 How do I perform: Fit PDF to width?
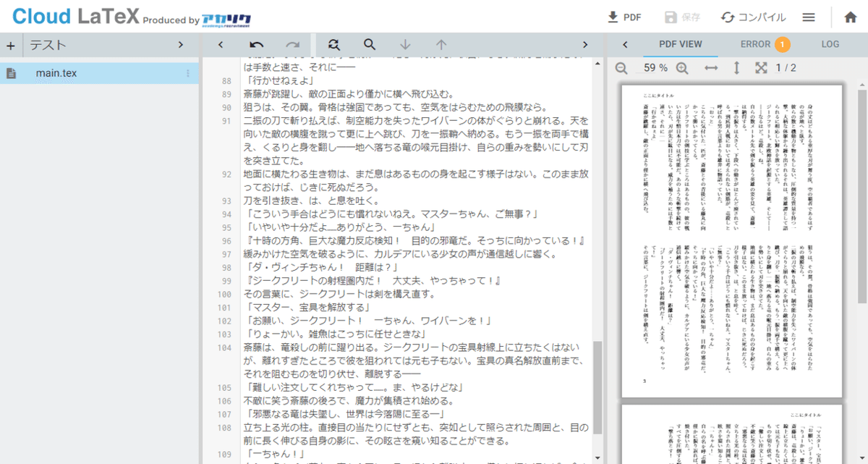[x=712, y=68]
